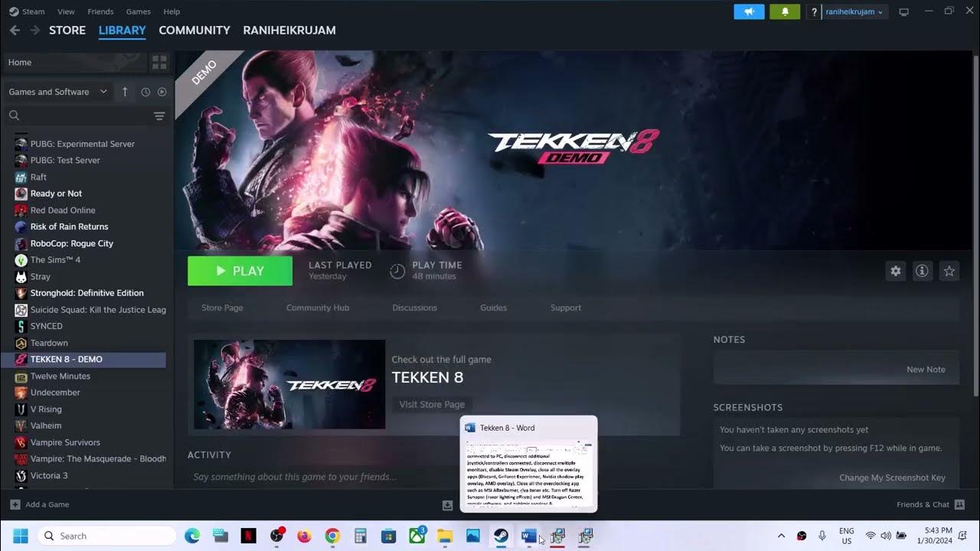Show hidden system tray icons chevron

click(781, 536)
